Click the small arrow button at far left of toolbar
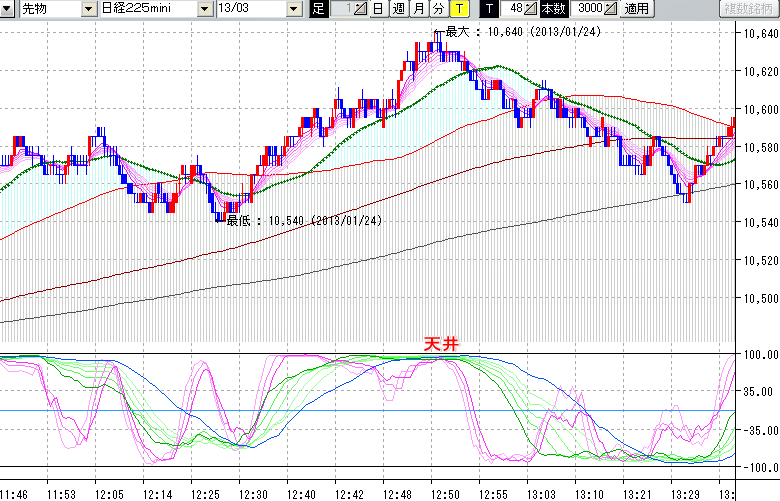780x501 pixels. click(8, 9)
